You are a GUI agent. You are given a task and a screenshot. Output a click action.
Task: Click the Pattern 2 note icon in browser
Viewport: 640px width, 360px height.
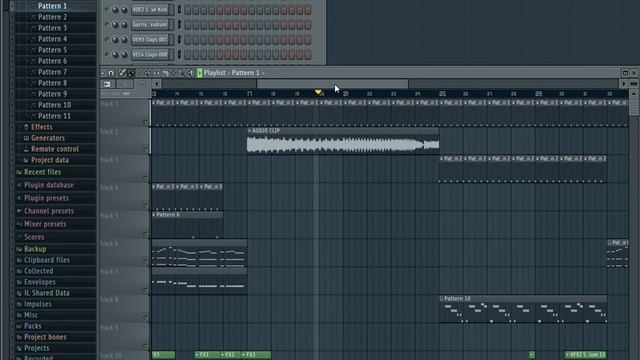[33, 17]
